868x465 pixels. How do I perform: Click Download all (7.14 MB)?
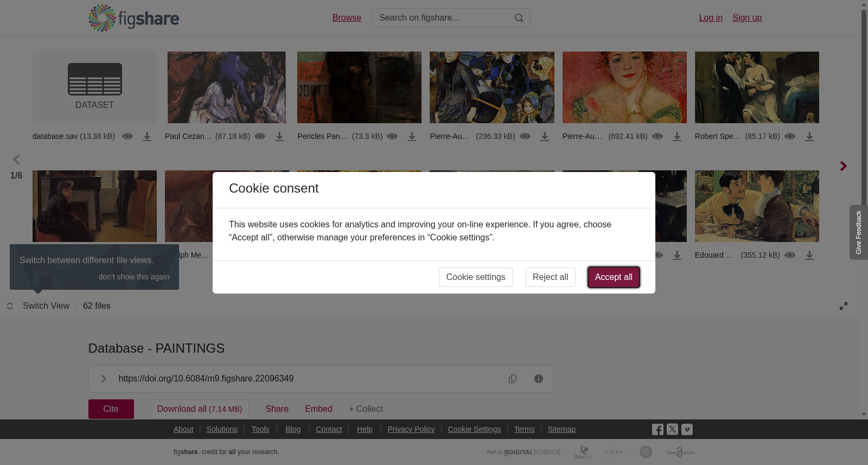tap(200, 409)
